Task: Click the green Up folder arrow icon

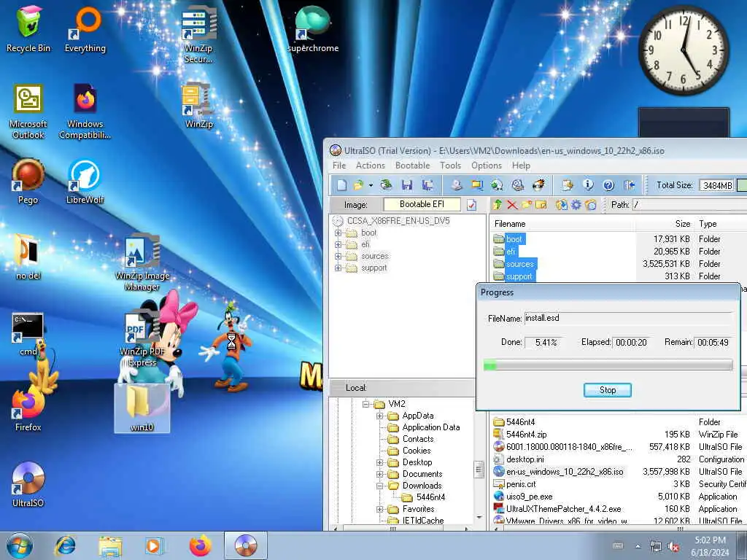Action: point(498,205)
